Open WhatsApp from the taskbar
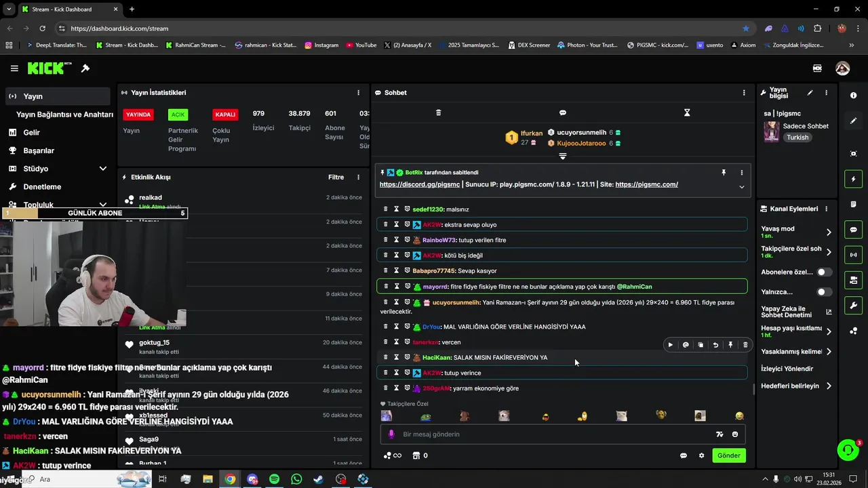 click(x=296, y=479)
